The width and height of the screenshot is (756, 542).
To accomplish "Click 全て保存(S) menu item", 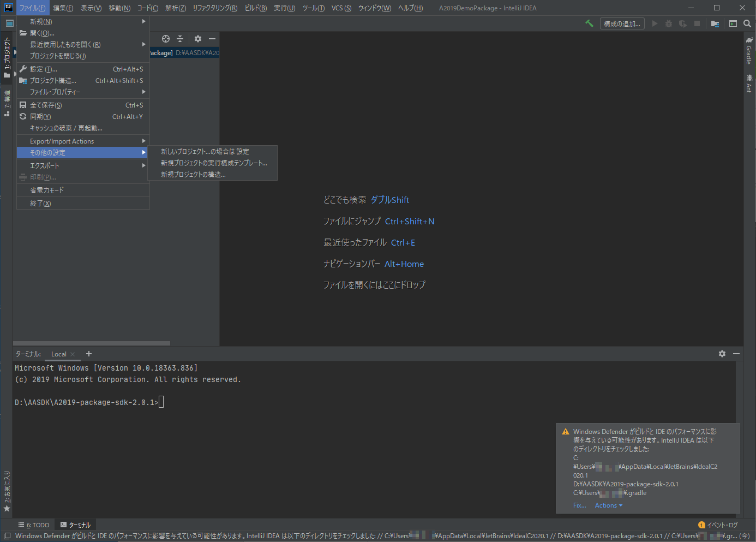I will pos(83,105).
